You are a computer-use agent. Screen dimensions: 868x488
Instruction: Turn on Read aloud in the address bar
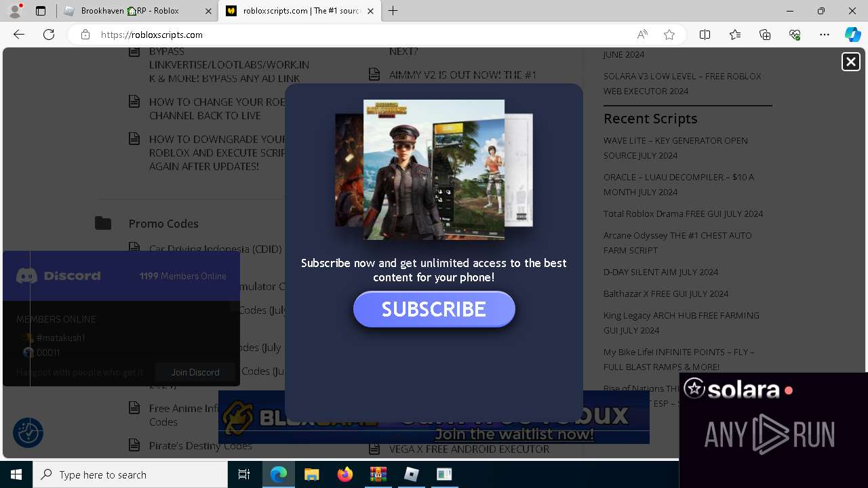click(x=642, y=35)
